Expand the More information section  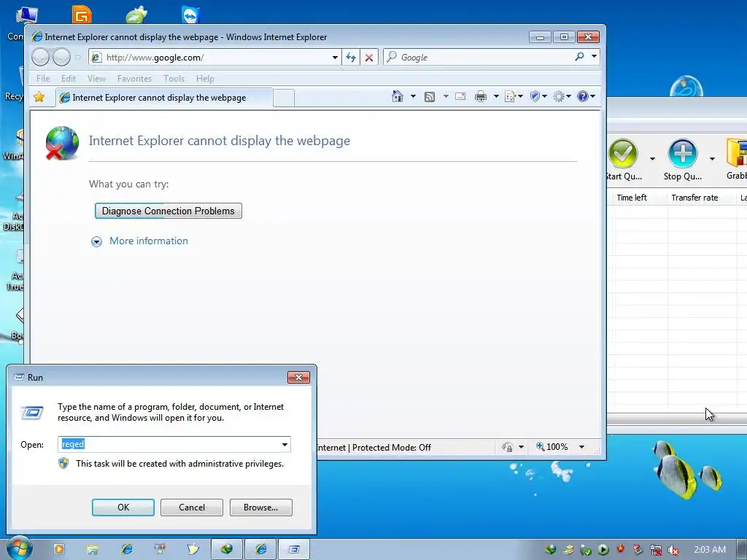coord(96,242)
